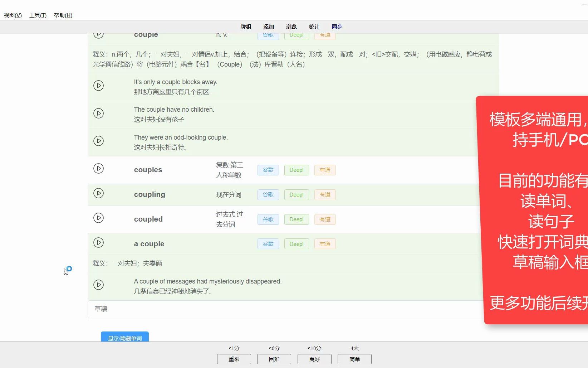Open 谷歌 translation for 'coupled'

pyautogui.click(x=268, y=219)
